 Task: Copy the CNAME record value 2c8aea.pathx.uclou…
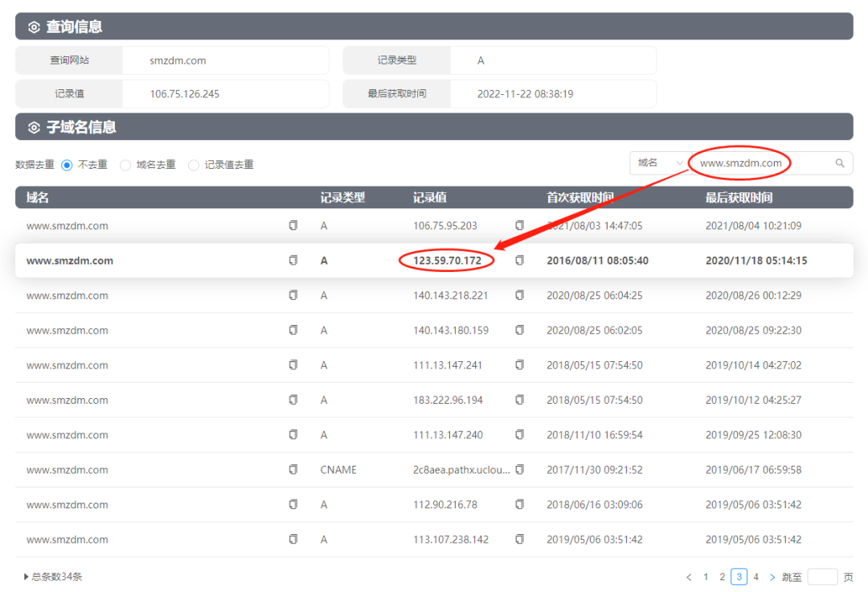pos(519,470)
